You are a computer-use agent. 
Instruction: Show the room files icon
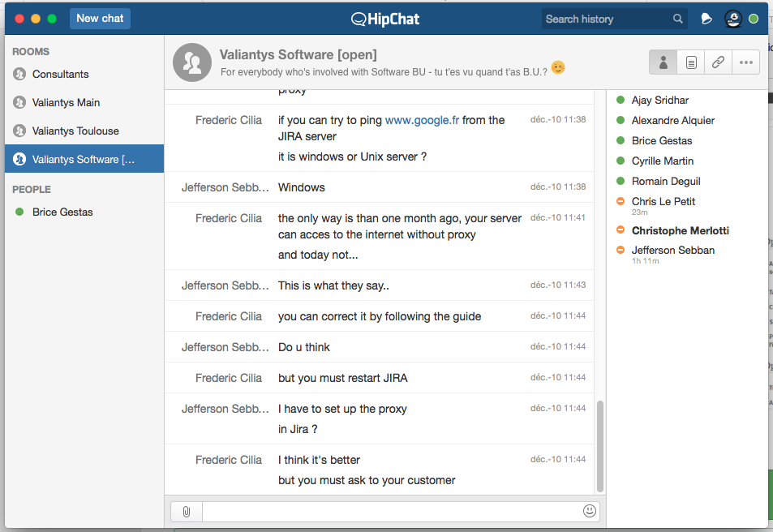[x=691, y=62]
